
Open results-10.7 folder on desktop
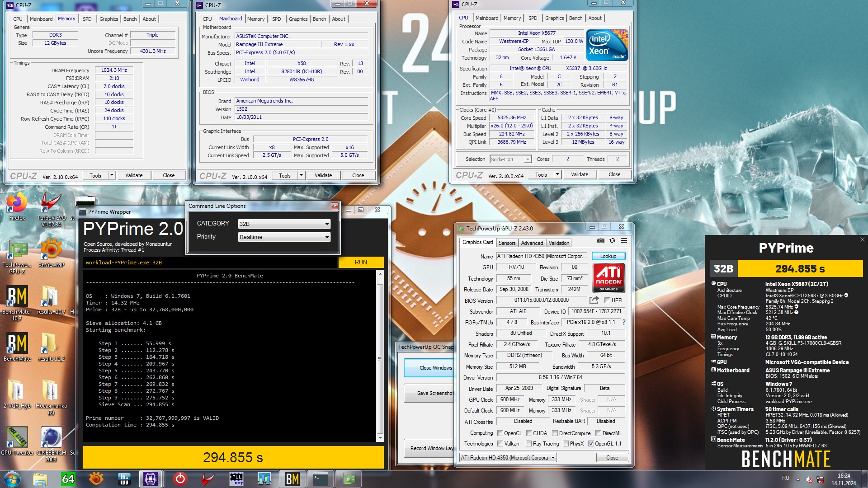[51, 300]
